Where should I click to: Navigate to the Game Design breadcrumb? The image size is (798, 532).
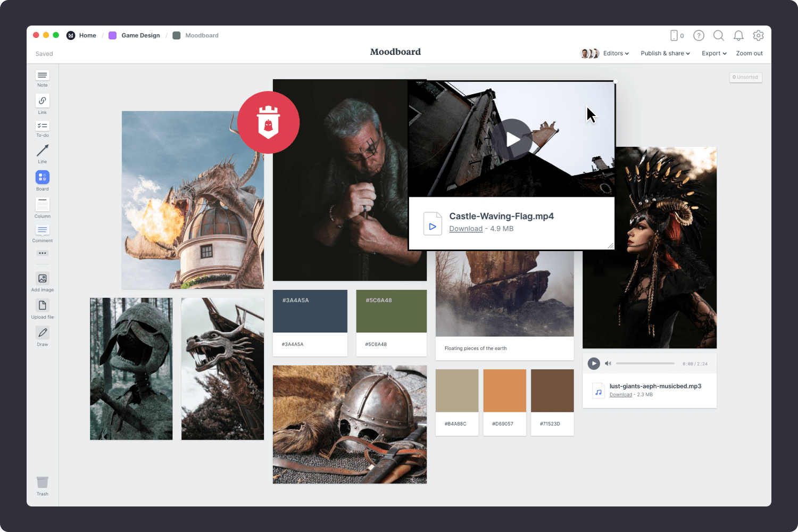[140, 35]
